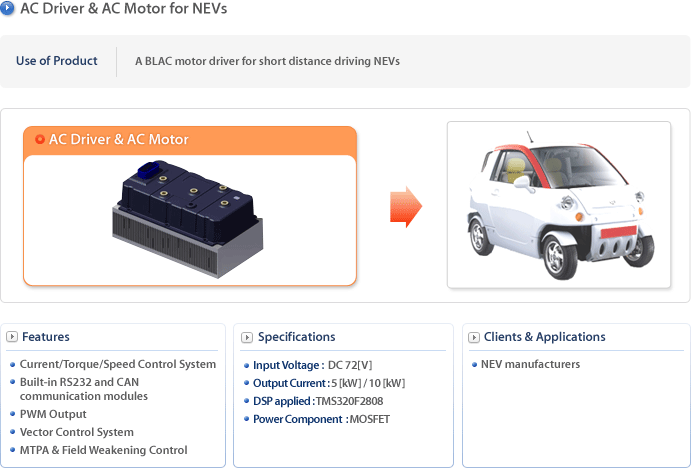This screenshot has height=468, width=691.
Task: Select the Vector Control System feature item
Action: (x=77, y=432)
